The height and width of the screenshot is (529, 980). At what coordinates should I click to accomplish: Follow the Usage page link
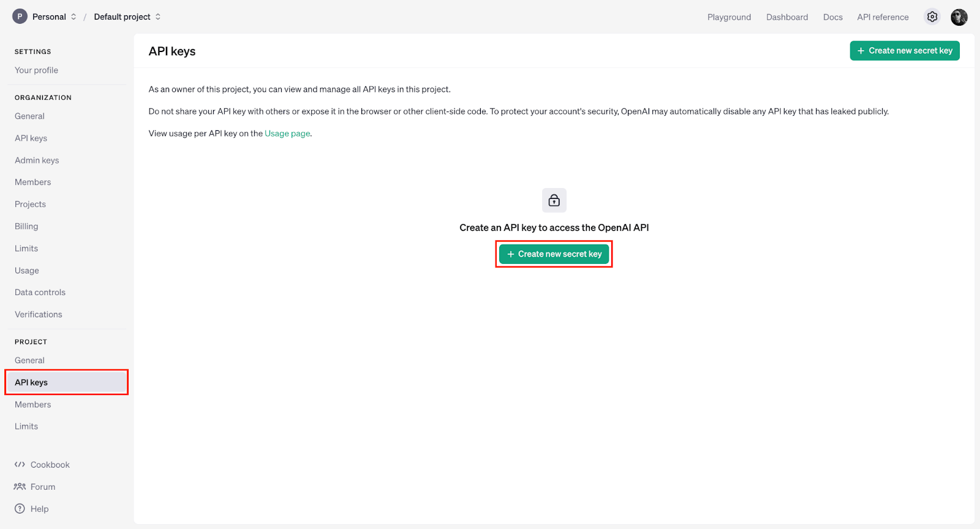(x=287, y=133)
